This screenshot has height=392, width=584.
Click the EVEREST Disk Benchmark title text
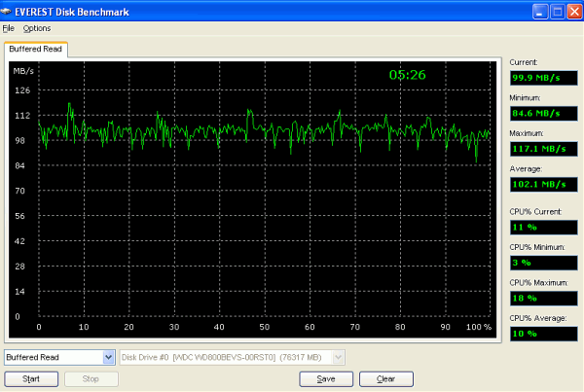click(72, 12)
